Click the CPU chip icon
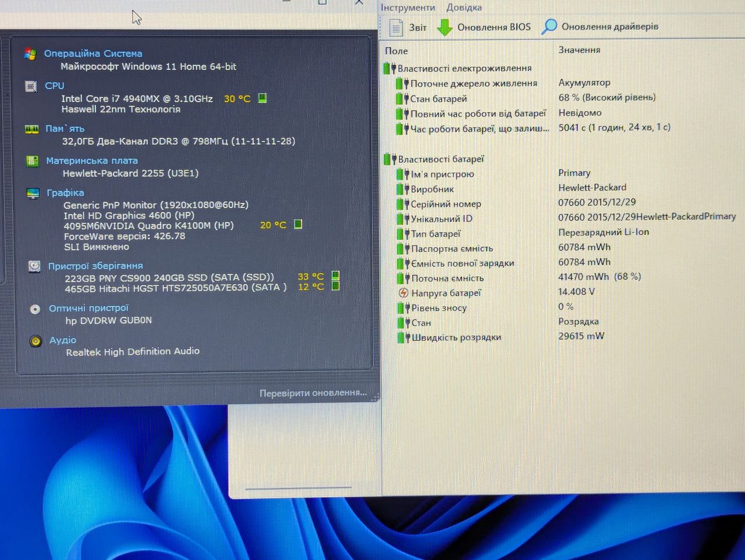 (x=31, y=87)
